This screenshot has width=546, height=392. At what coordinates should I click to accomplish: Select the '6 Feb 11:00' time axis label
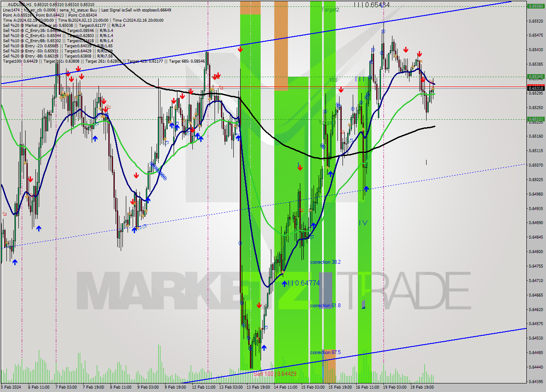38,388
